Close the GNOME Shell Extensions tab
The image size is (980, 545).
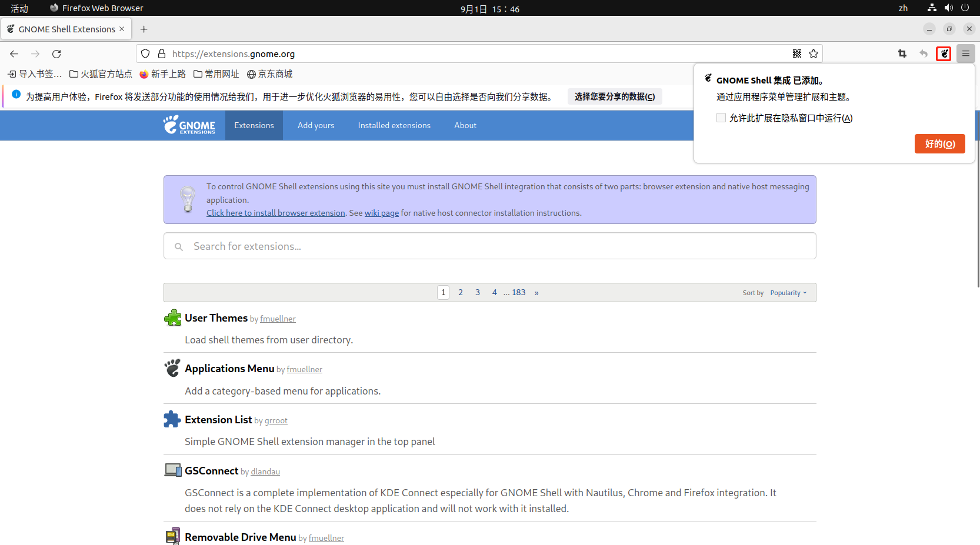pyautogui.click(x=122, y=29)
